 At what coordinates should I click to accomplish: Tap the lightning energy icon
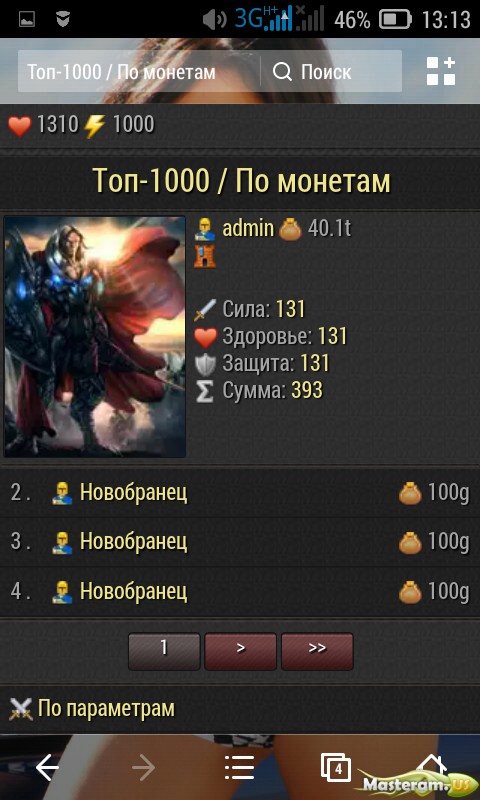tap(95, 126)
